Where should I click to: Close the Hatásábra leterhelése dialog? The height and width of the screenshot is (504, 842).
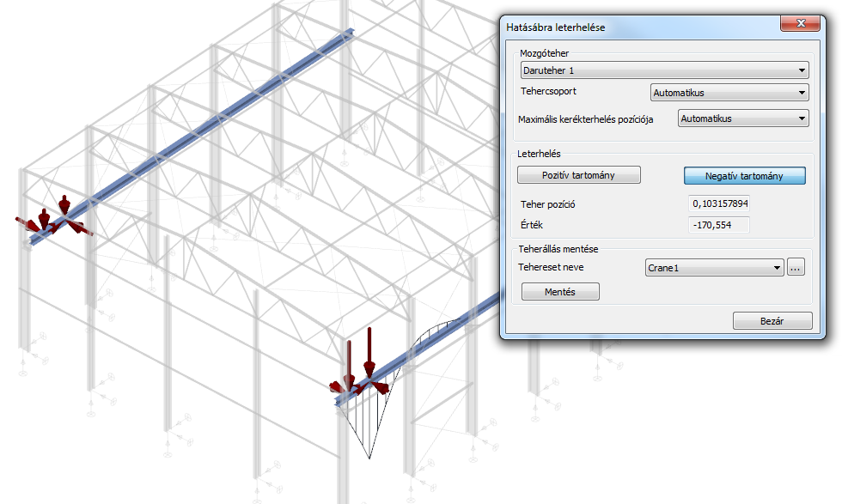801,23
